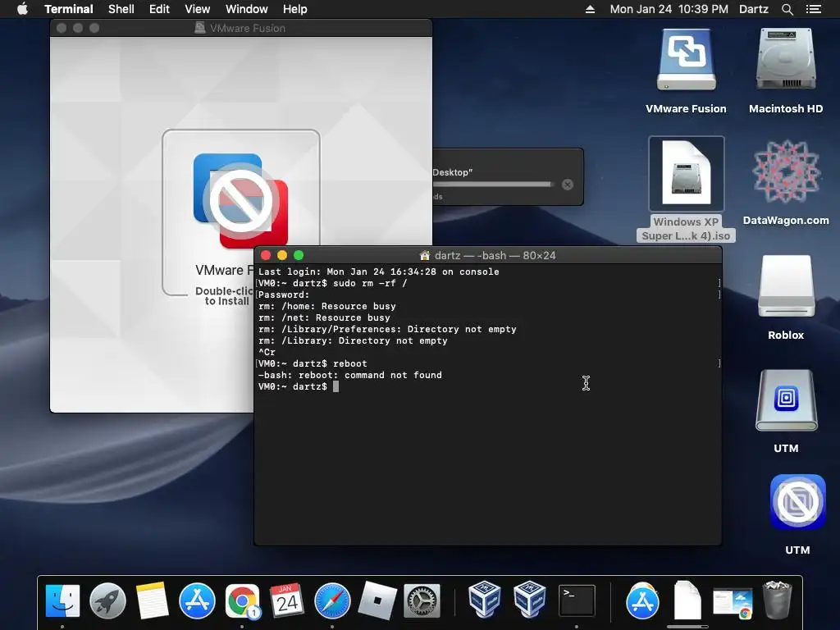The height and width of the screenshot is (630, 840).
Task: Open the Window menu
Action: coord(246,9)
